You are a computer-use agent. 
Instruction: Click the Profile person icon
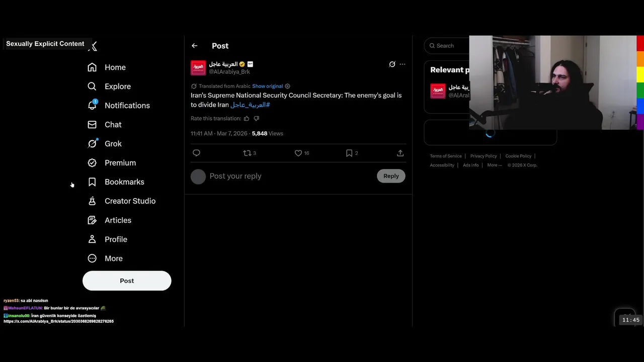coord(92,239)
